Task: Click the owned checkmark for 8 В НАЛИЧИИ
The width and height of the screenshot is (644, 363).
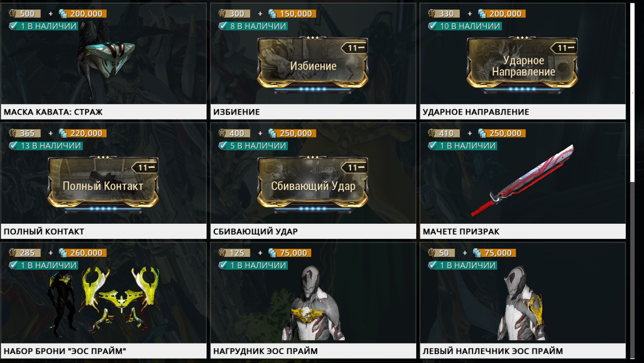Action: tap(223, 26)
